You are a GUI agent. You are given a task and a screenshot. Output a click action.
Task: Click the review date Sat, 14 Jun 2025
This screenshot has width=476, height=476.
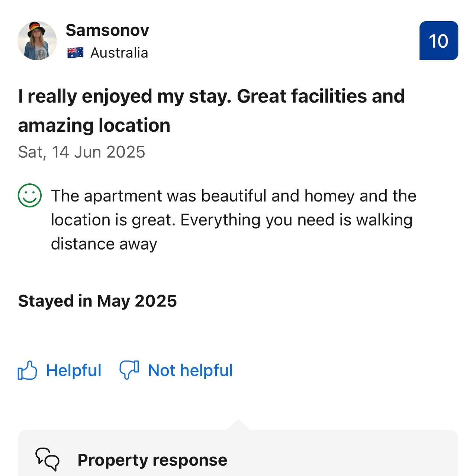click(x=81, y=152)
